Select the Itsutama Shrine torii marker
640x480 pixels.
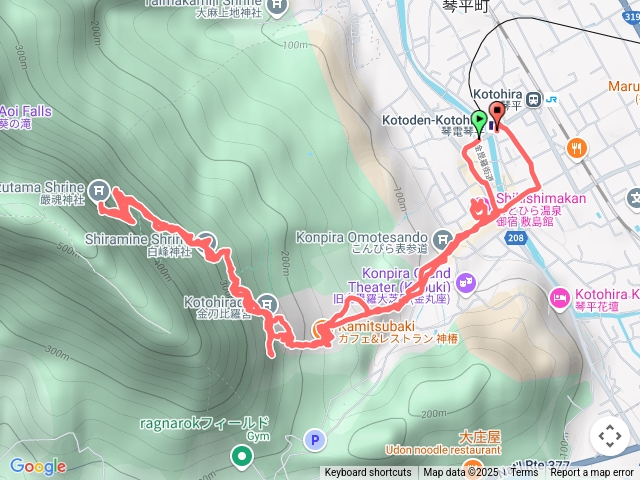coord(99,191)
